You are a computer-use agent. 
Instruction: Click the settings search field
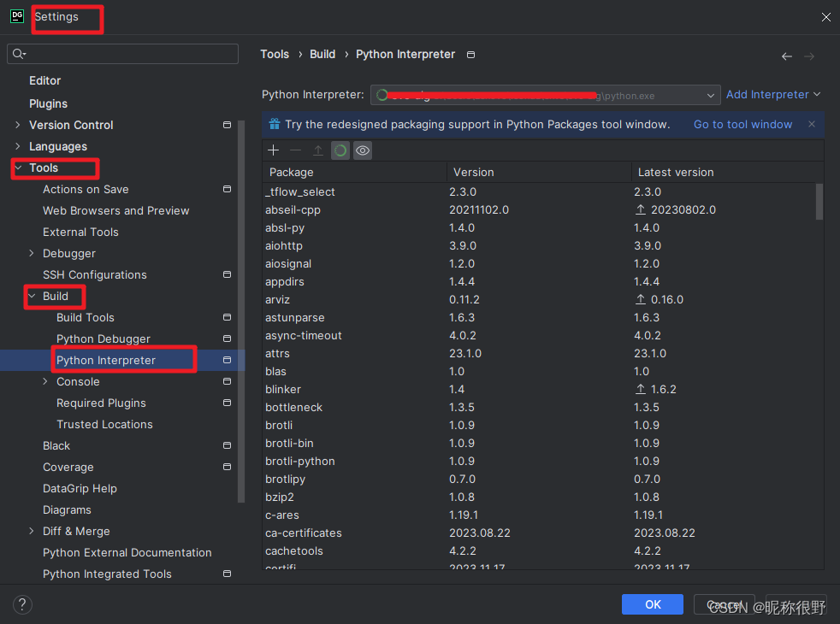pyautogui.click(x=122, y=54)
